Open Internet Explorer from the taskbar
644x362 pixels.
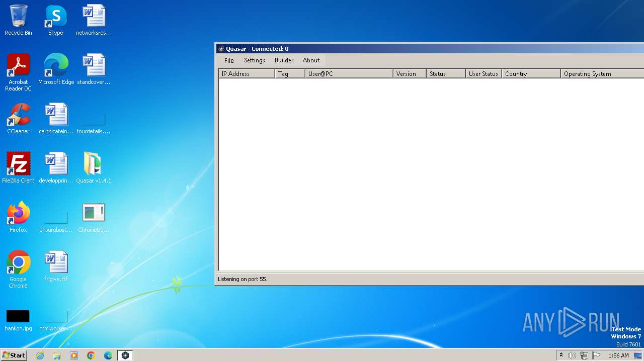pyautogui.click(x=40, y=355)
